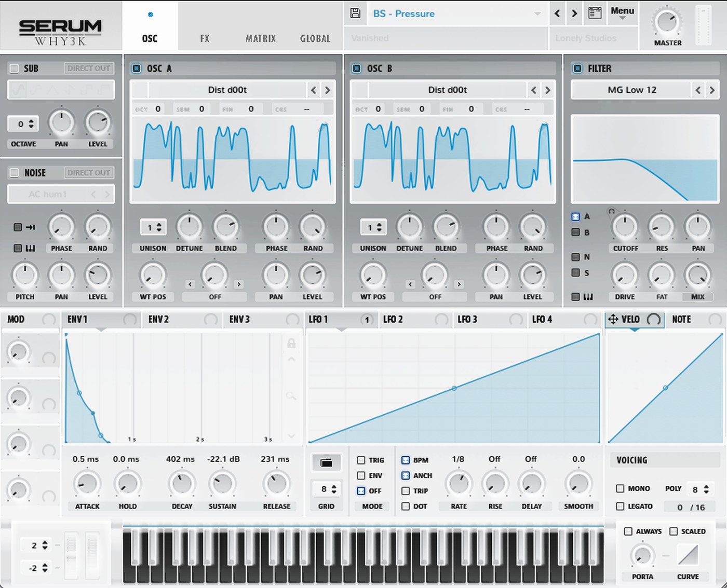This screenshot has width=727, height=588.
Task: Click OSC B warp mode right arrow
Action: (459, 284)
